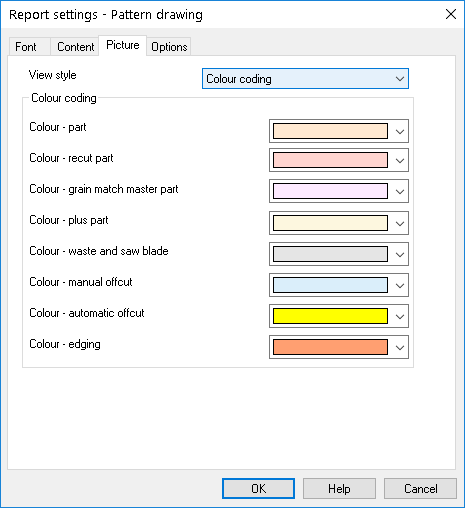The height and width of the screenshot is (508, 465).
Task: Expand the Colour - part dropdown arrow
Action: click(400, 131)
